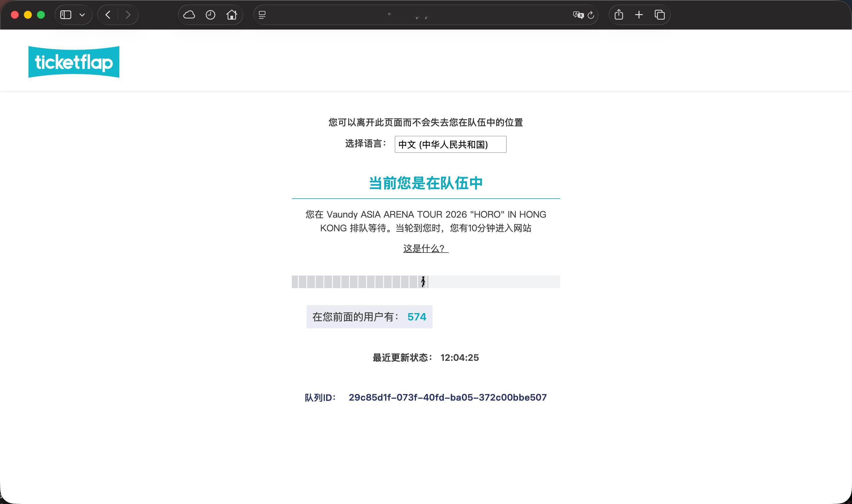This screenshot has width=852, height=504.
Task: Click the walking figure on progress bar
Action: click(423, 282)
